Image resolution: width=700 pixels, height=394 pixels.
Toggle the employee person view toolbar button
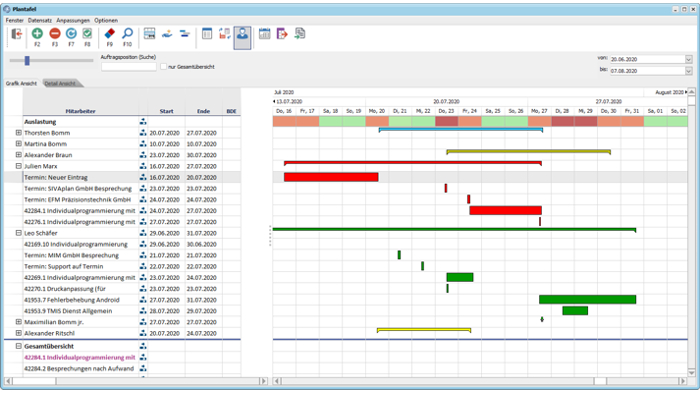click(242, 37)
